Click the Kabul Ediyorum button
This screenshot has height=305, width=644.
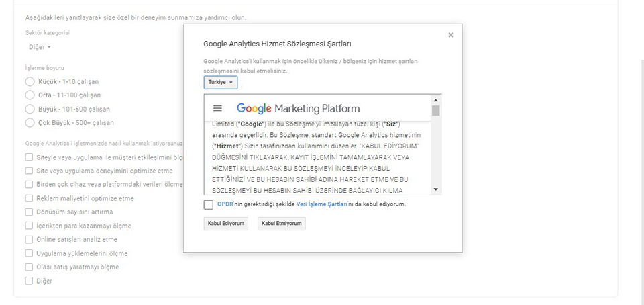226,224
